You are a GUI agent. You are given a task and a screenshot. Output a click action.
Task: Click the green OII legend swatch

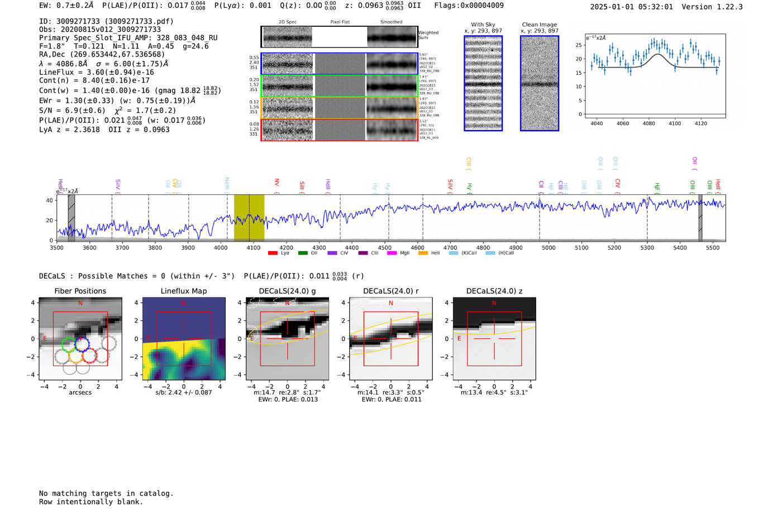pyautogui.click(x=303, y=253)
